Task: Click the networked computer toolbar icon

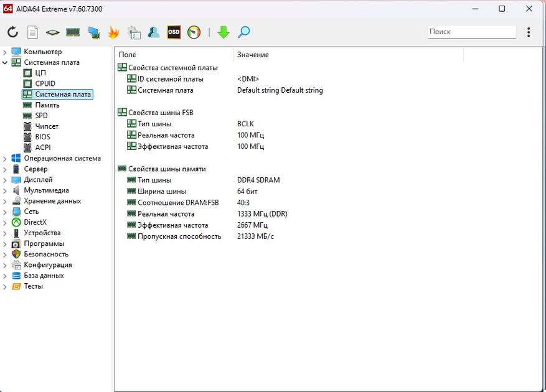Action: click(93, 32)
